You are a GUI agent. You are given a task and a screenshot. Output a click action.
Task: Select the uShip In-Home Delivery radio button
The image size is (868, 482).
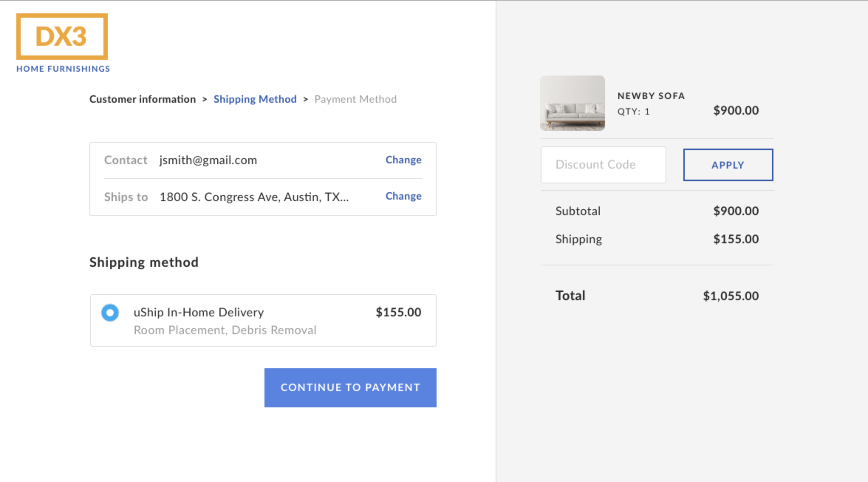click(x=110, y=313)
